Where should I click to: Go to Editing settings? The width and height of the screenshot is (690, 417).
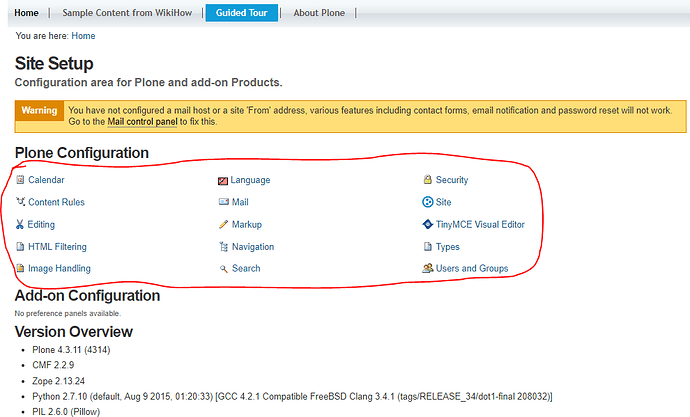tap(41, 224)
